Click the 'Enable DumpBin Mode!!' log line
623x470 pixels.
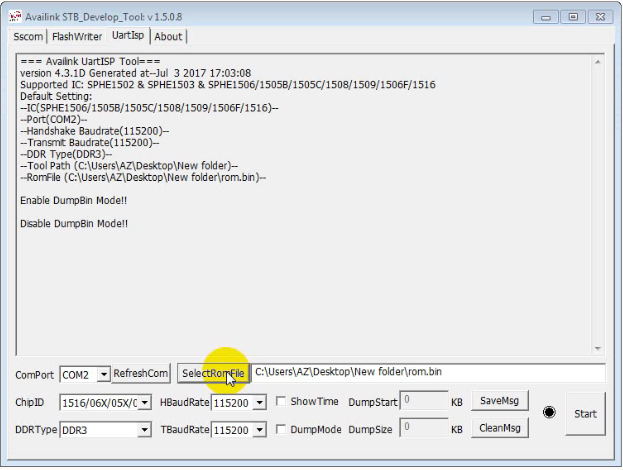click(x=74, y=200)
